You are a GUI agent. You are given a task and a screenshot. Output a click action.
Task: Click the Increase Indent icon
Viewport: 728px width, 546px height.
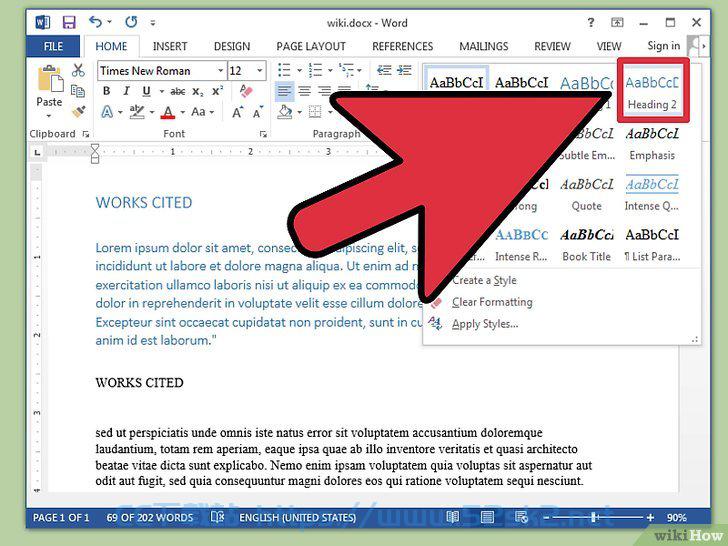coord(404,70)
